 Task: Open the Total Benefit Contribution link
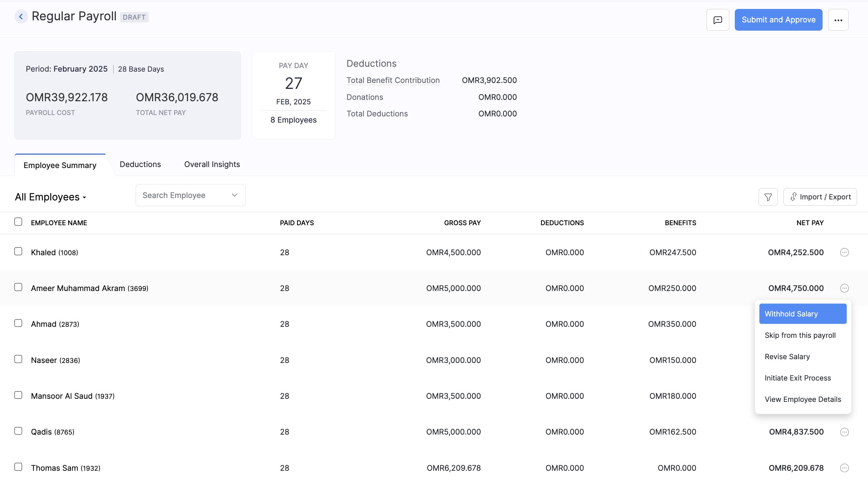point(393,80)
